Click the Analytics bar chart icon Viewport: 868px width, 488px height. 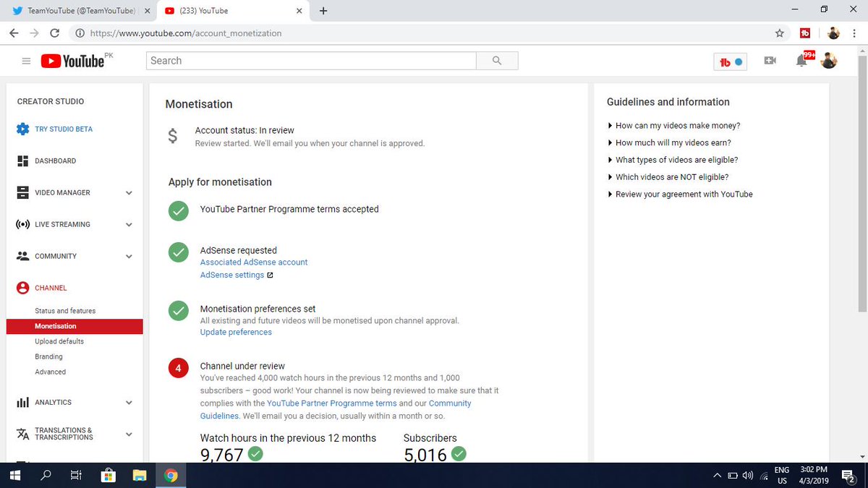tap(22, 402)
